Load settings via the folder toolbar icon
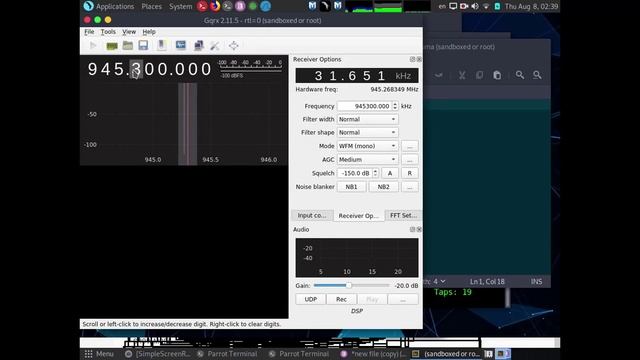The height and width of the screenshot is (360, 640). tap(128, 45)
